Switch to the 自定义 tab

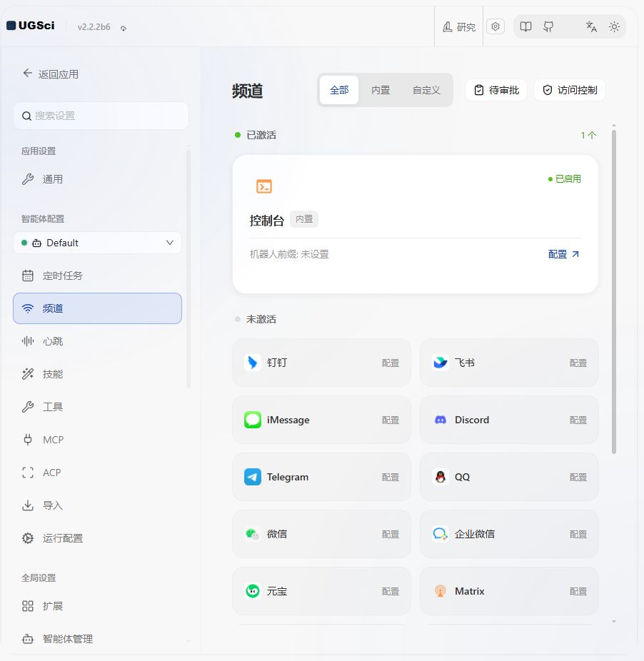tap(426, 90)
